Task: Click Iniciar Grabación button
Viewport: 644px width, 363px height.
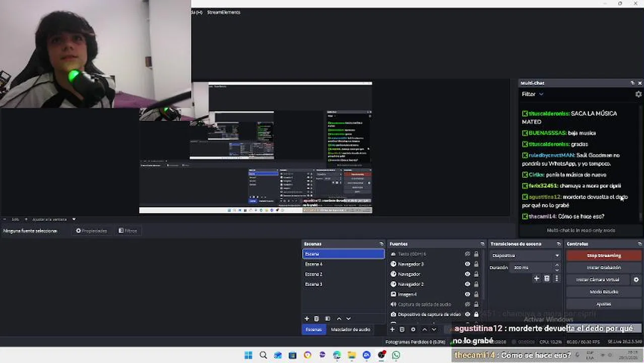Action: [x=604, y=268]
